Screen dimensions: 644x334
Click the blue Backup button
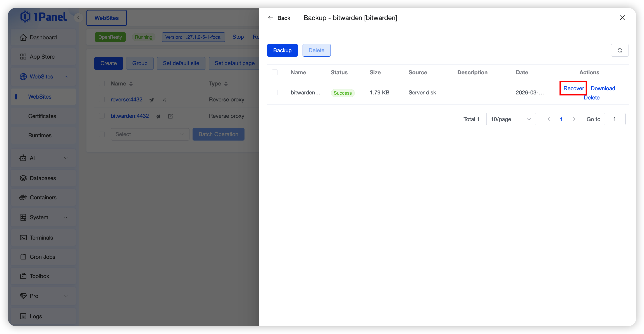282,50
